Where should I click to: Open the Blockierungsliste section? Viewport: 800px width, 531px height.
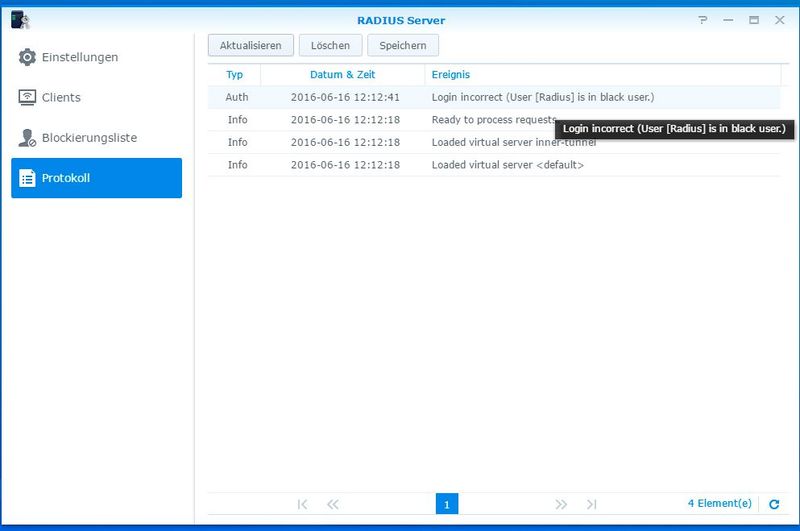tap(96, 138)
